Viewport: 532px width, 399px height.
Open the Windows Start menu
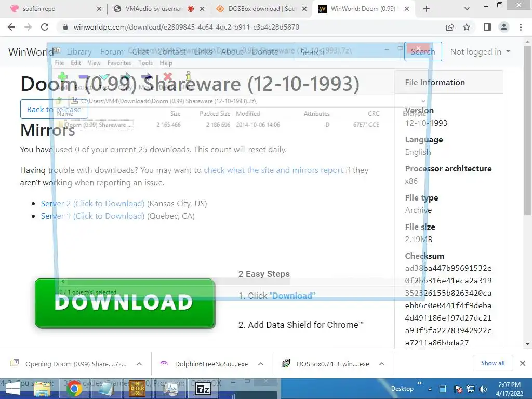[12, 389]
